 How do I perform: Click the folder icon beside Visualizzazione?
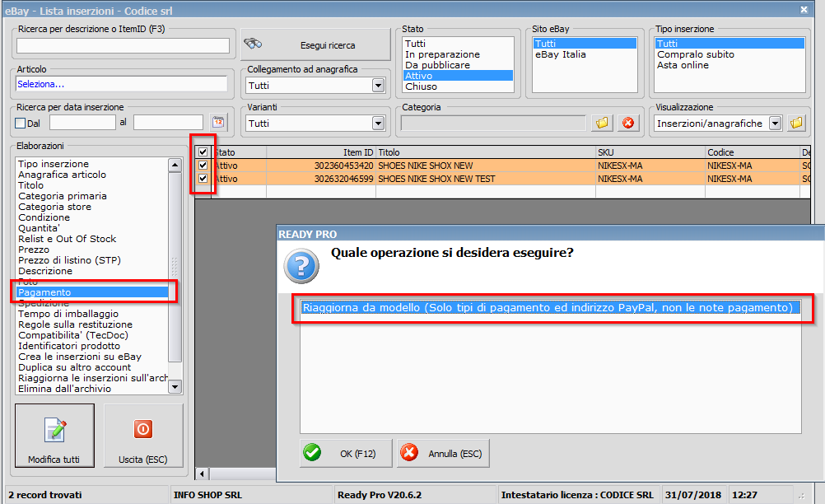[796, 123]
